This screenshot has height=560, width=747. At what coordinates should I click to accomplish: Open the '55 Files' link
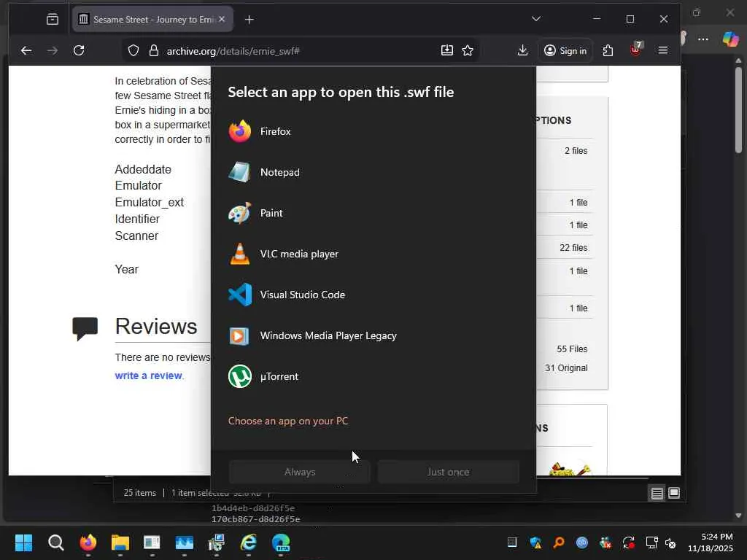[x=572, y=349]
